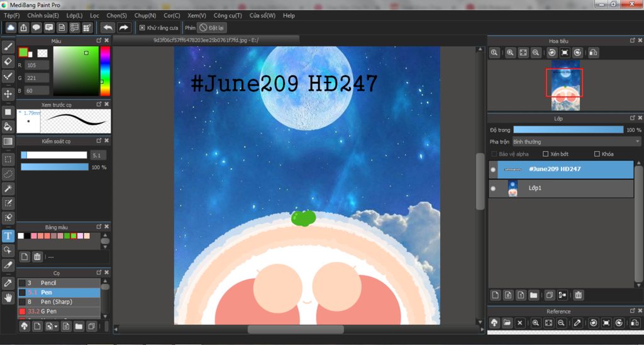Select the Brush tool in left toolbar
The width and height of the screenshot is (644, 345).
(8, 47)
